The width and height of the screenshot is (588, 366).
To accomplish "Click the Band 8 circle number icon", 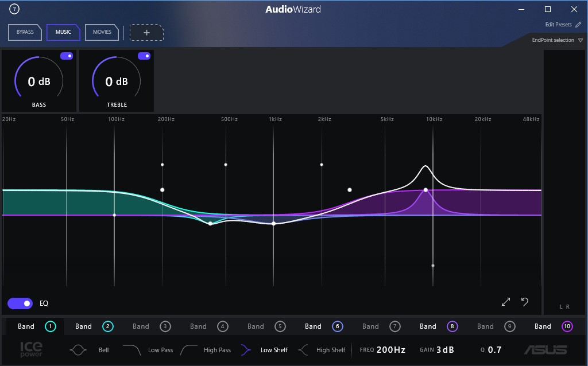I will click(x=452, y=326).
